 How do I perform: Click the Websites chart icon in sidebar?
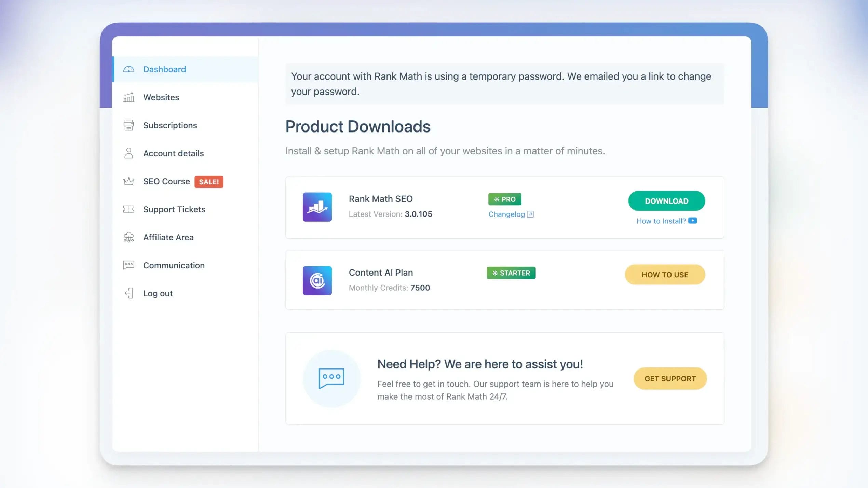click(x=128, y=97)
